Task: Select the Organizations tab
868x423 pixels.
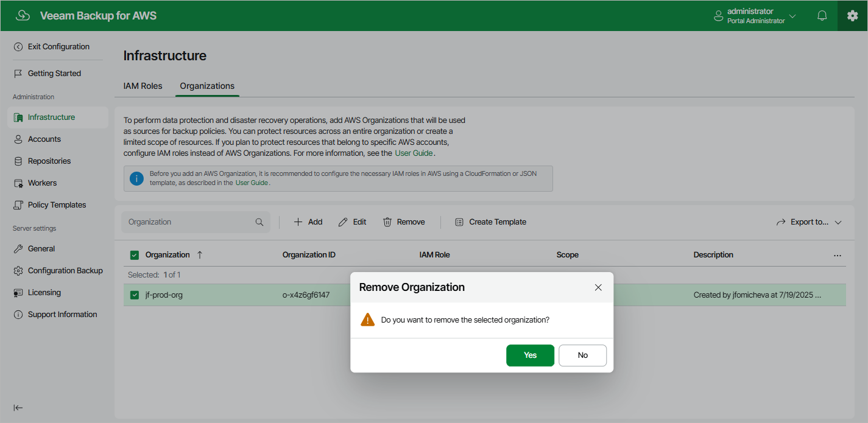Action: [x=207, y=86]
